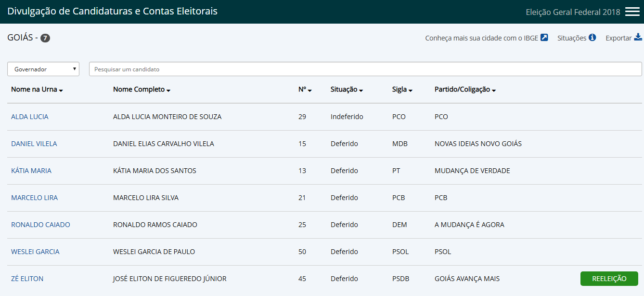Viewport: 644px width, 296px height.
Task: Sort by Situação column header
Action: (347, 89)
